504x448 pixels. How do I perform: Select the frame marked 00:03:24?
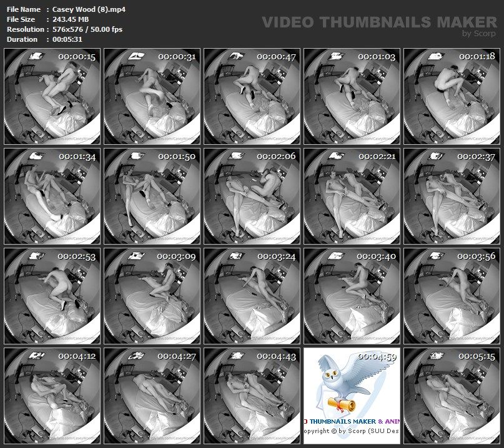(252, 296)
